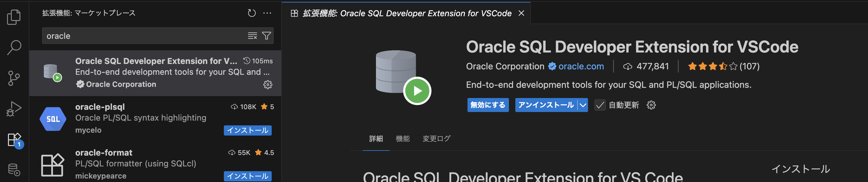The image size is (868, 182).
Task: Expand the uninstall dropdown arrow
Action: coord(583,105)
